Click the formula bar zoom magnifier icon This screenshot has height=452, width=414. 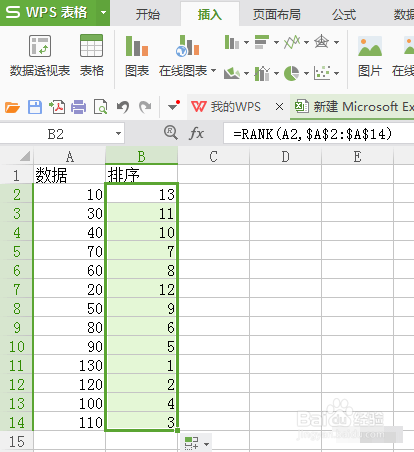pos(171,133)
